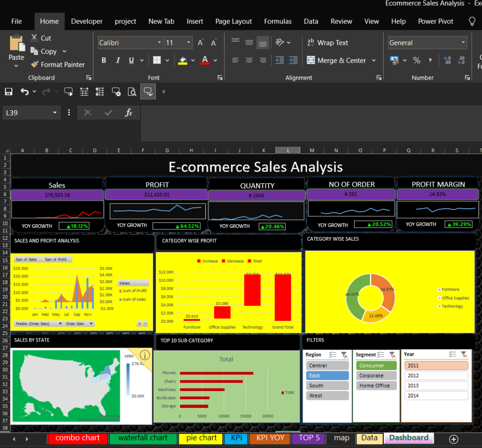The height and width of the screenshot is (448, 482).
Task: Toggle Bold formatting
Action: [104, 60]
